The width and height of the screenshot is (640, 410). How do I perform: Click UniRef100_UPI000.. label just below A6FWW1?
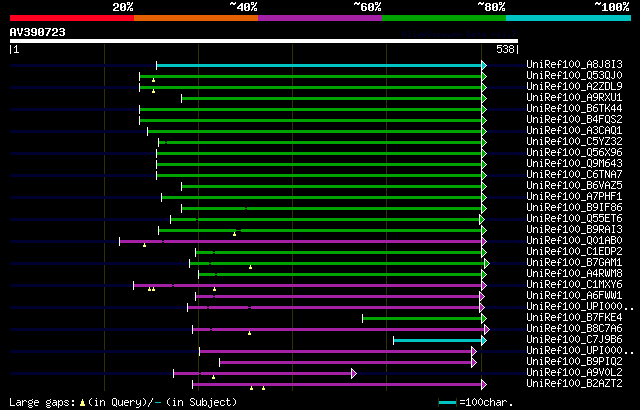tap(580, 307)
